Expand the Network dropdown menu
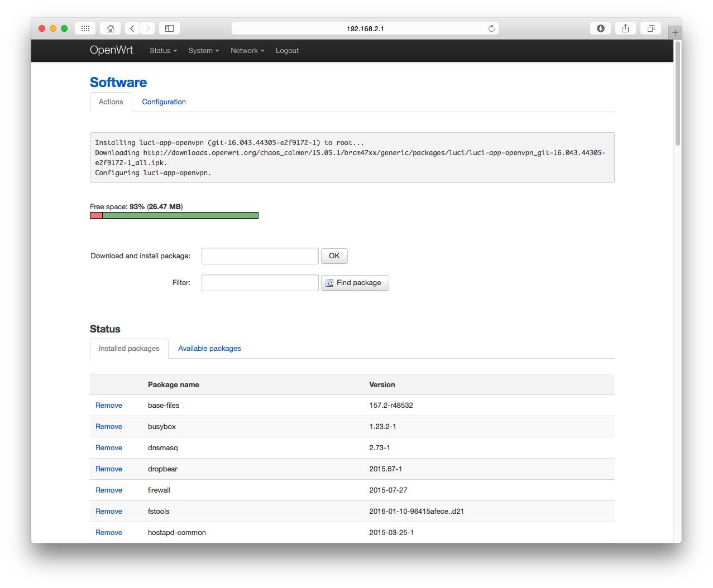This screenshot has width=713, height=588. [247, 51]
